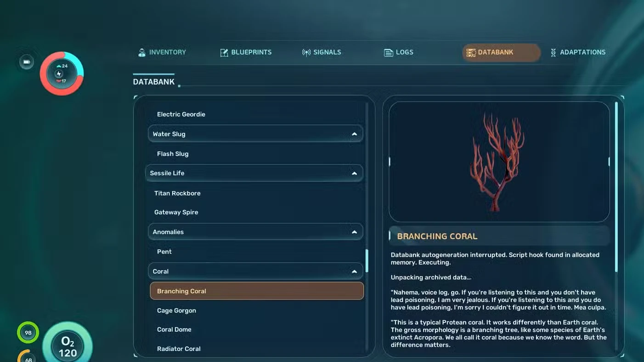
Task: Collapse the Coral category
Action: [x=354, y=271]
